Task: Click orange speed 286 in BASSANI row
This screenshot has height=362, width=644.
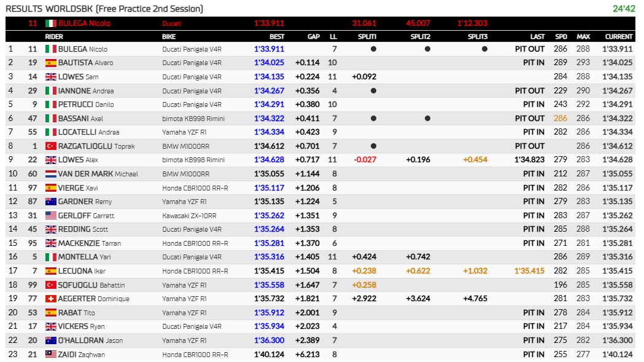Action: [561, 119]
